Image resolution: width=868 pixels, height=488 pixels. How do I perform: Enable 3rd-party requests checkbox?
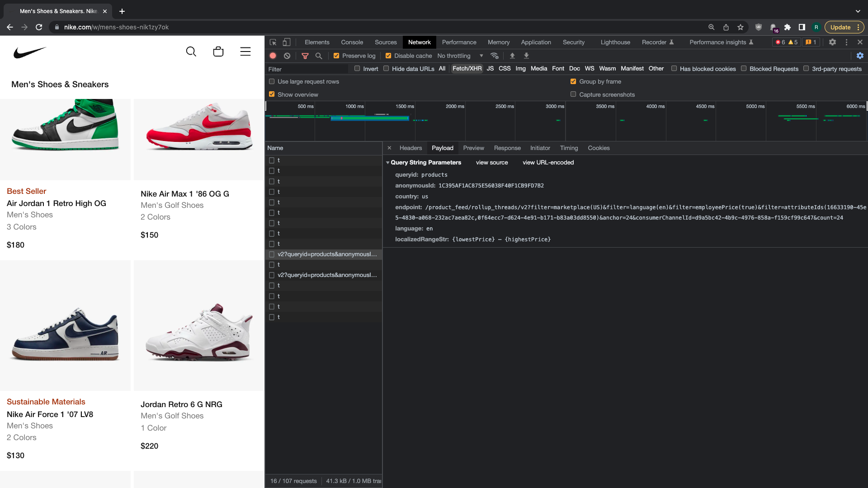[x=806, y=69]
